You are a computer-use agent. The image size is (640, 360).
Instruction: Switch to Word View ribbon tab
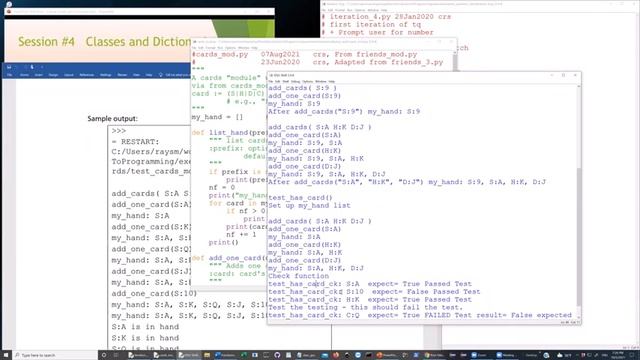(136, 75)
